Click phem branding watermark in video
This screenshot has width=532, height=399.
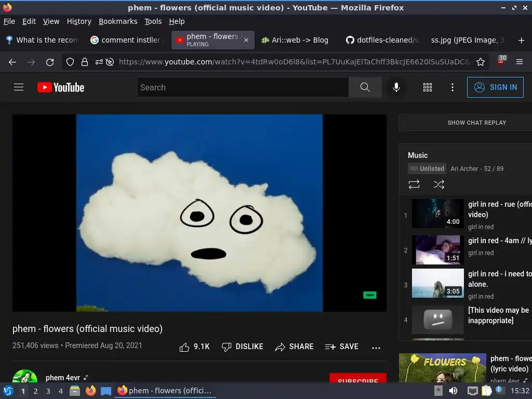[x=369, y=295]
